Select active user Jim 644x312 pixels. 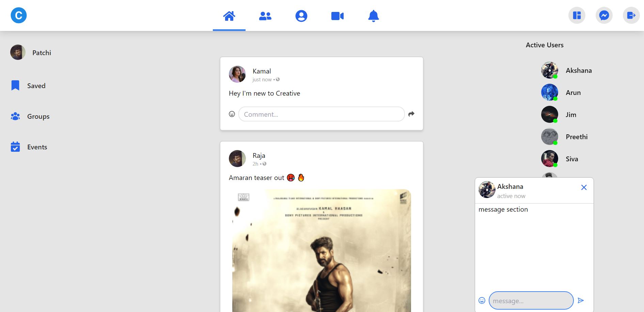click(x=571, y=115)
